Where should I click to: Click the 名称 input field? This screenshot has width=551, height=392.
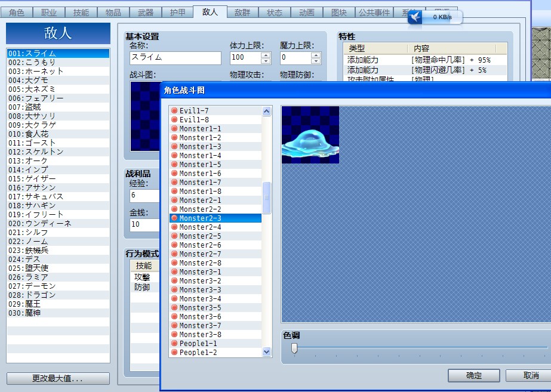[176, 58]
